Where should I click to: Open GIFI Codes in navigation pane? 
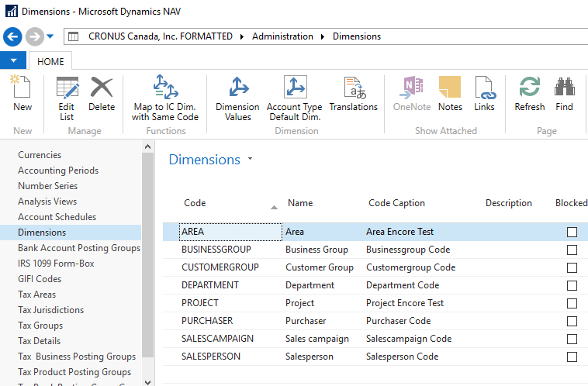click(40, 279)
